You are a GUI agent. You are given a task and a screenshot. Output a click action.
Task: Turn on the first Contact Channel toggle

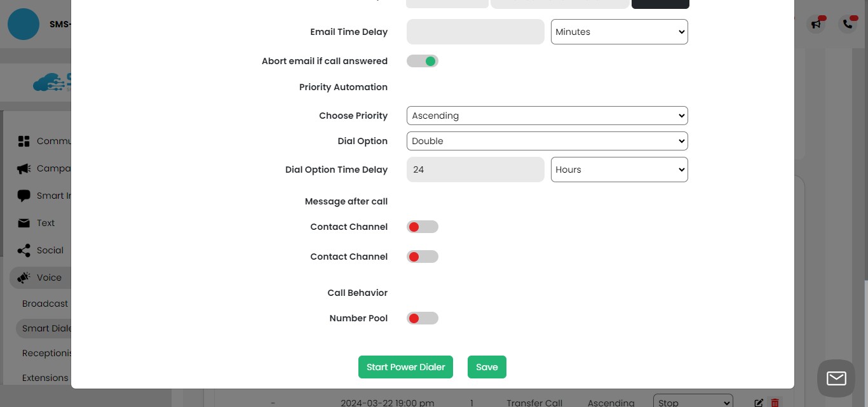click(x=423, y=227)
